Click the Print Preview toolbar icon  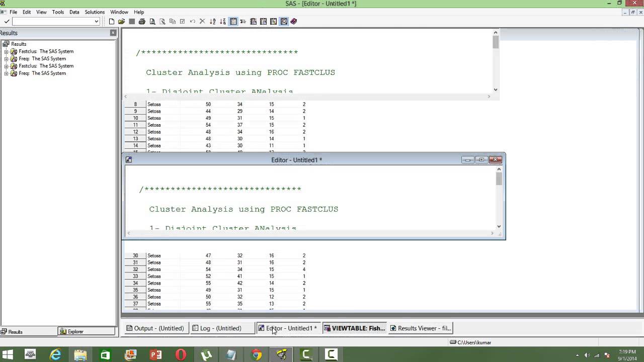(152, 22)
